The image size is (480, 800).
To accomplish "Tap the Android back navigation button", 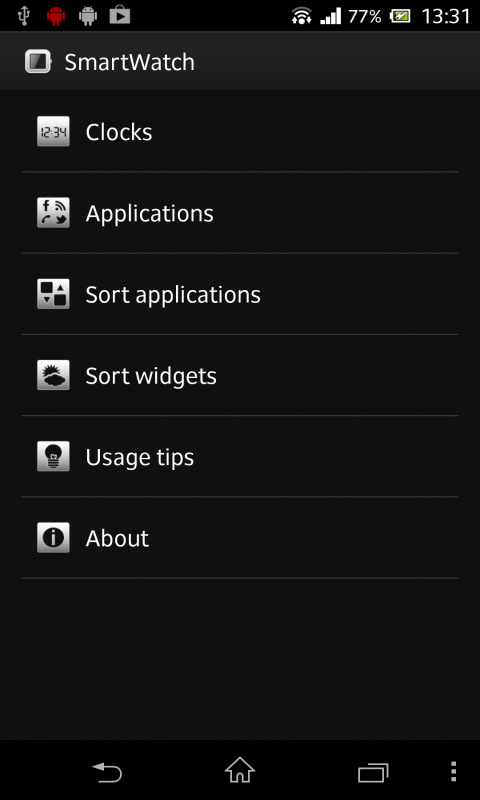I will [x=107, y=772].
